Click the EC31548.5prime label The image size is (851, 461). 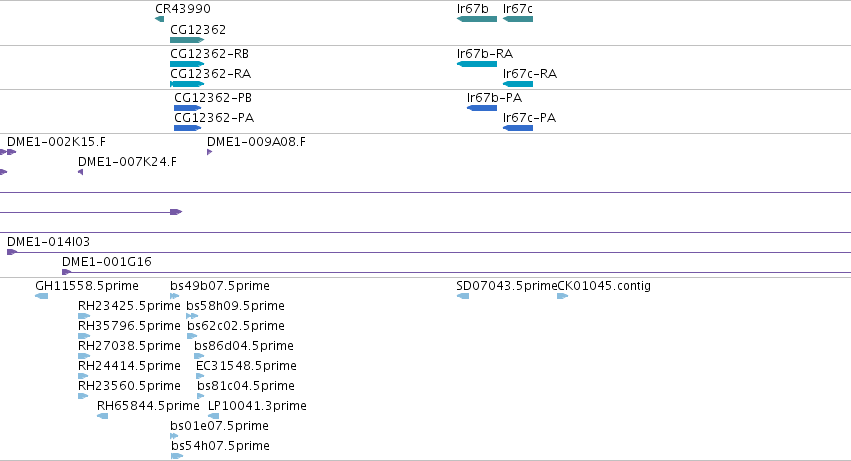pyautogui.click(x=246, y=366)
